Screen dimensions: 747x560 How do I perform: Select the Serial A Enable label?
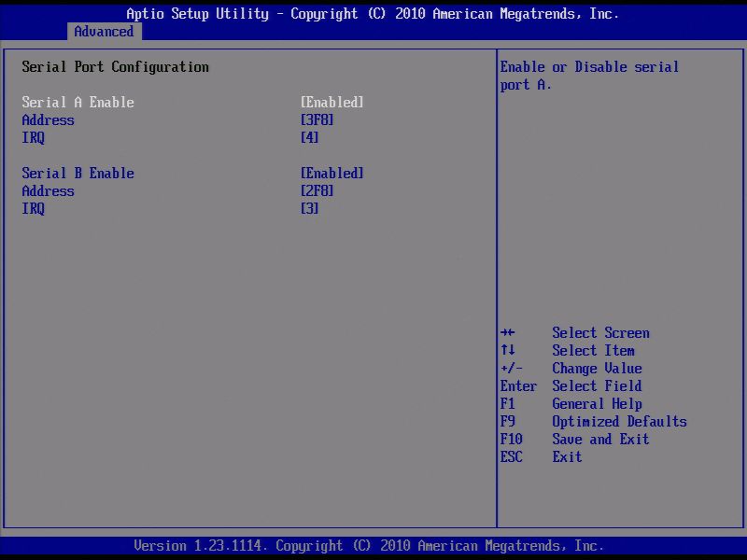click(78, 102)
